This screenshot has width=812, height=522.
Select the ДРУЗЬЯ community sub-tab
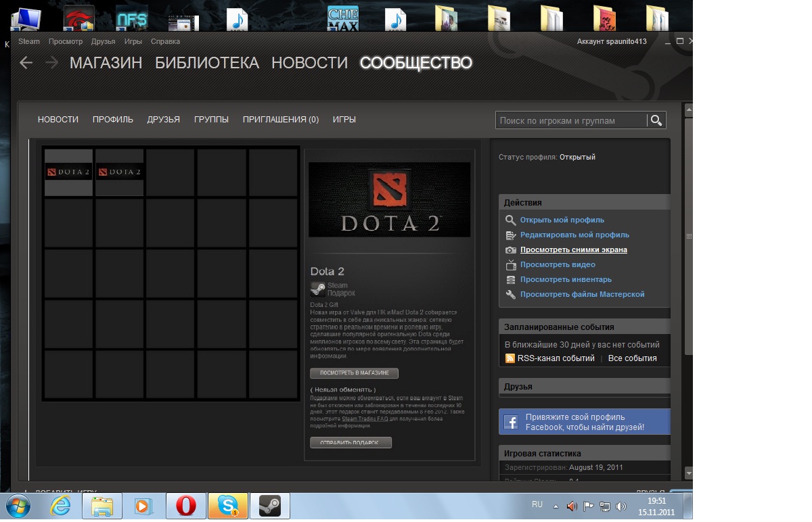[x=164, y=120]
